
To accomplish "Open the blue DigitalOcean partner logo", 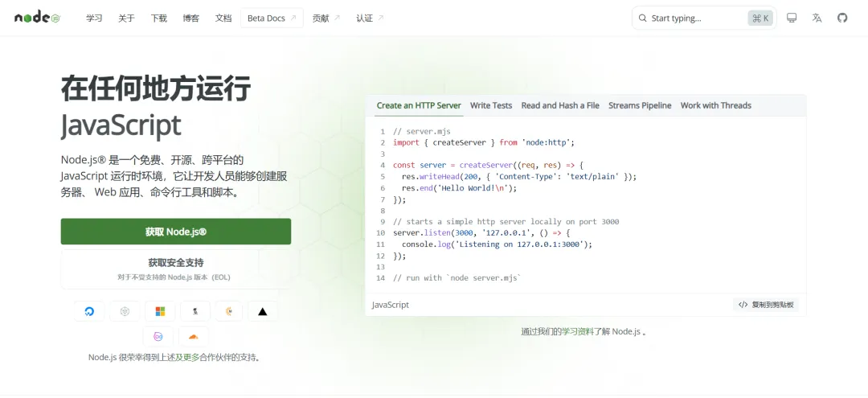I will pos(89,312).
